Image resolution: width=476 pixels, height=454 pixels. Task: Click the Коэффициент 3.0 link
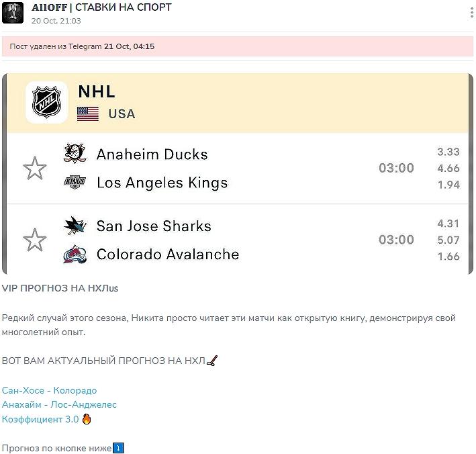point(40,419)
